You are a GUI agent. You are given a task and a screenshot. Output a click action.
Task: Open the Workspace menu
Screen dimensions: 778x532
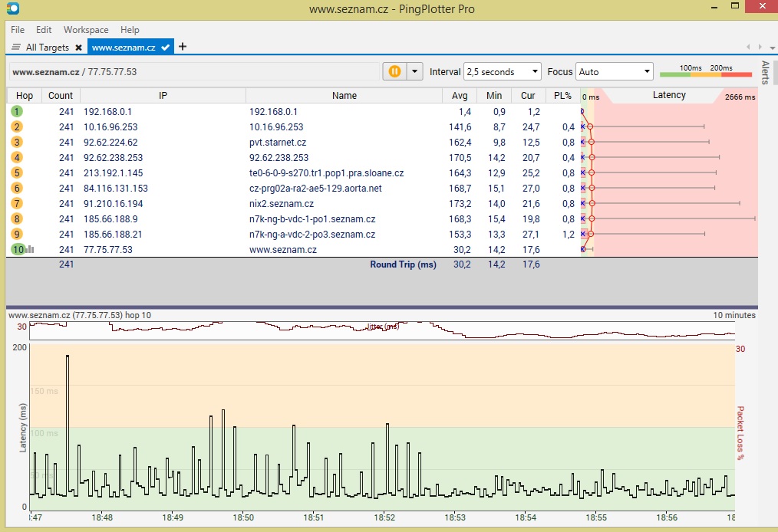point(86,30)
